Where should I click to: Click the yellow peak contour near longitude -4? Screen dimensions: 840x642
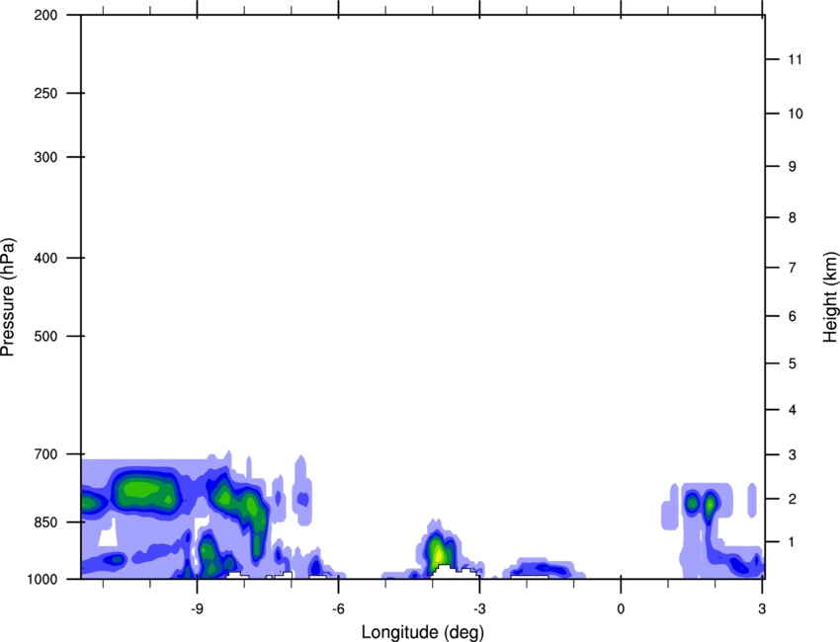tap(438, 554)
